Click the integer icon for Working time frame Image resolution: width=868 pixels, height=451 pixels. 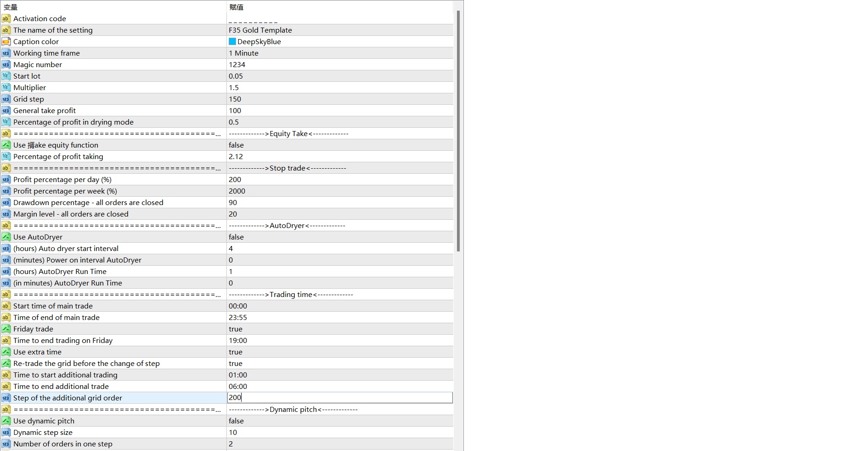click(6, 53)
